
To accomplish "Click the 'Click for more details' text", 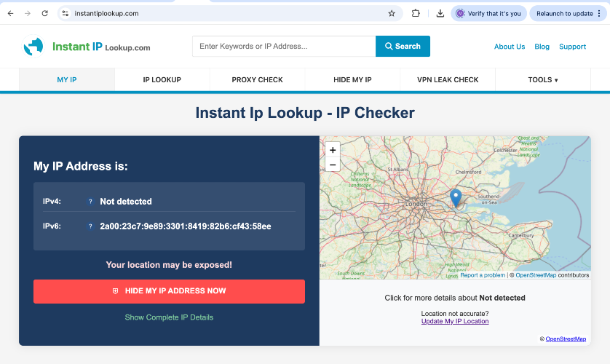I will pyautogui.click(x=455, y=298).
